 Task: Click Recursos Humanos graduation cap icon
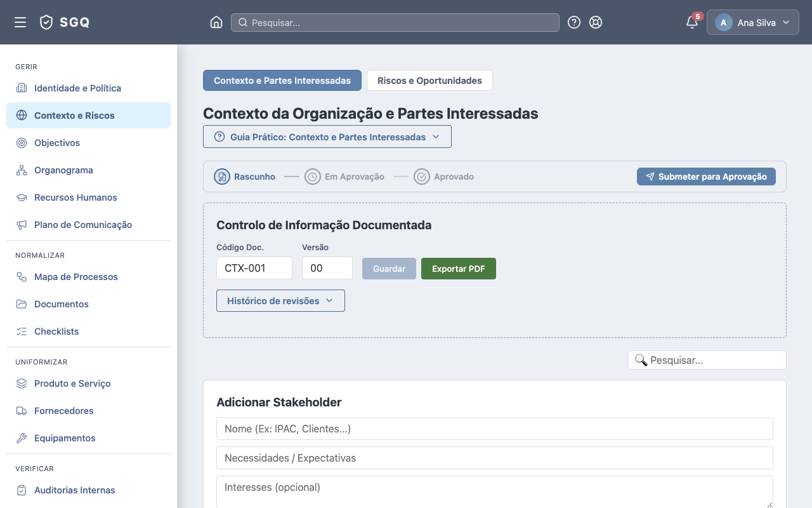[x=22, y=197]
